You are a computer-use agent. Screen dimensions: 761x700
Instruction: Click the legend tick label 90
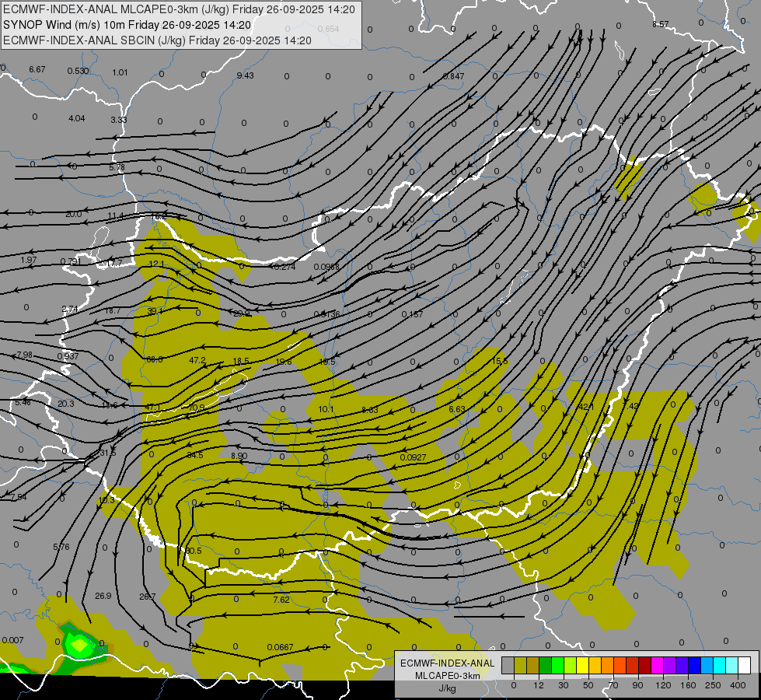(x=637, y=685)
